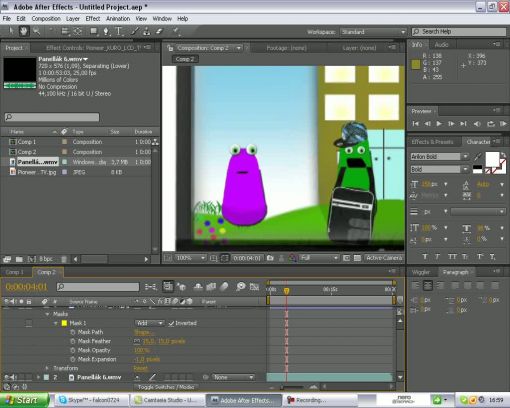
Task: Click the Small Caps style button
Action: click(x=465, y=256)
